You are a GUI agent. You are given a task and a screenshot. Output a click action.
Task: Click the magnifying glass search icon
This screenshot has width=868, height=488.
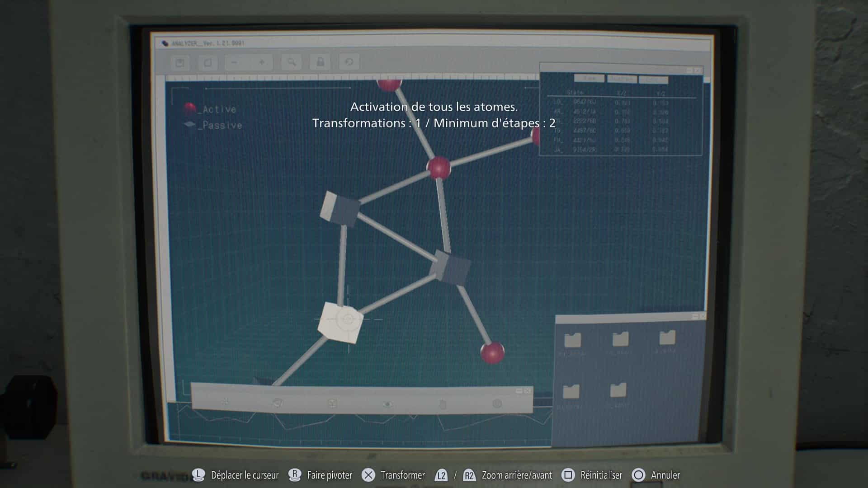pyautogui.click(x=292, y=62)
